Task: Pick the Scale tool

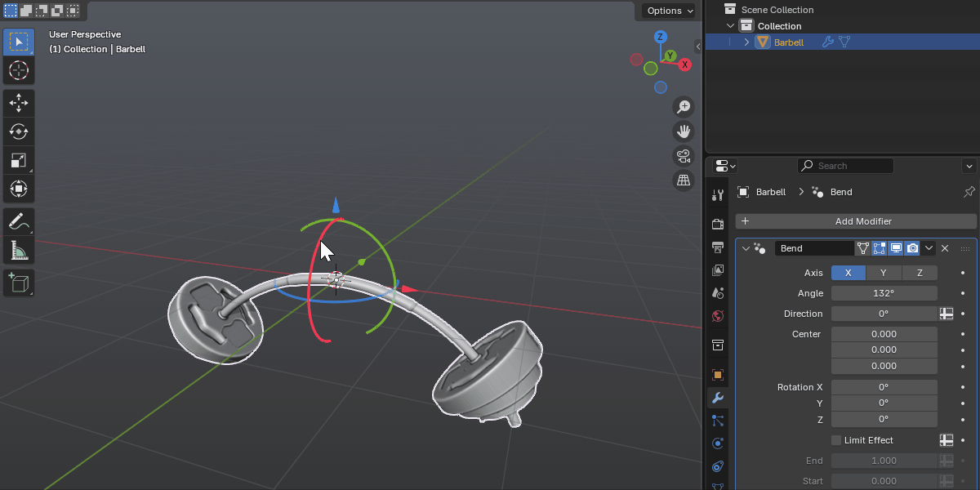Action: (18, 160)
